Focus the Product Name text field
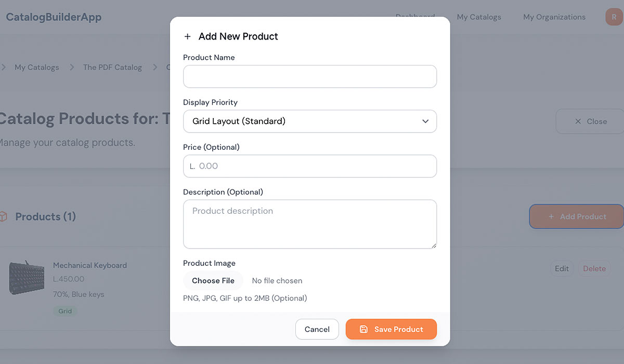Viewport: 624px width, 364px height. pos(309,76)
